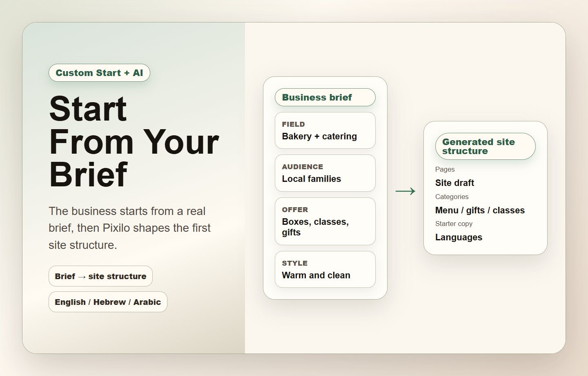Viewport: 588px width, 376px height.
Task: Click the Bakery + catering value text
Action: coord(319,136)
